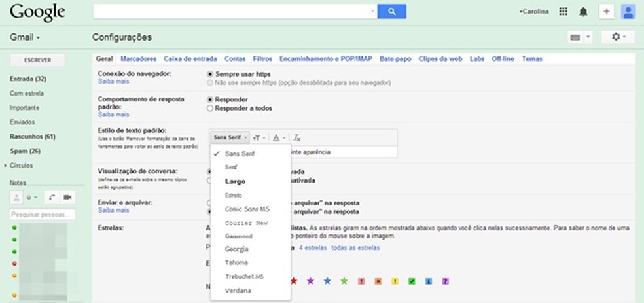Select the green checkmark icon
Viewport: 644px width, 303px height.
coord(412,281)
